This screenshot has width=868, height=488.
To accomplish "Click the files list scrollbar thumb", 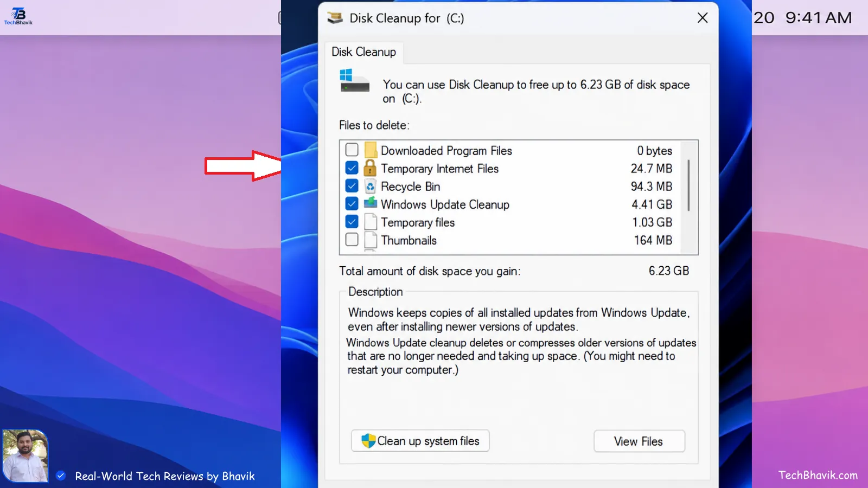I will 689,185.
